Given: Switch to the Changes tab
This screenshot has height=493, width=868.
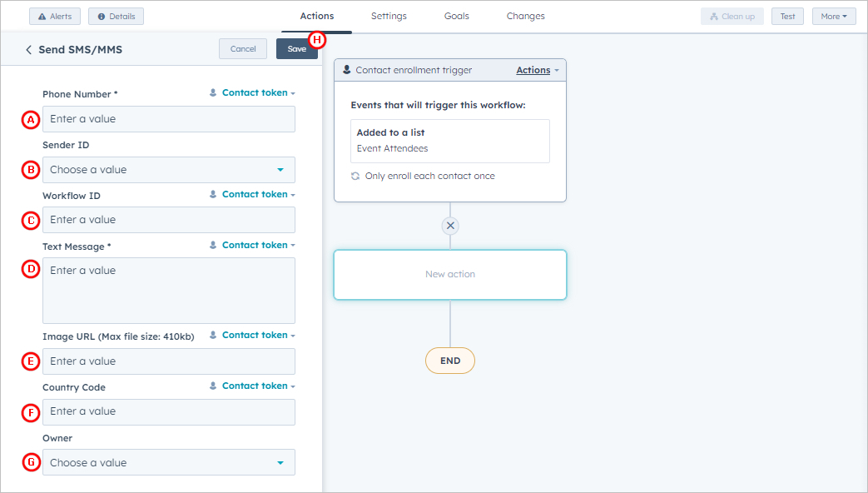Looking at the screenshot, I should point(525,16).
